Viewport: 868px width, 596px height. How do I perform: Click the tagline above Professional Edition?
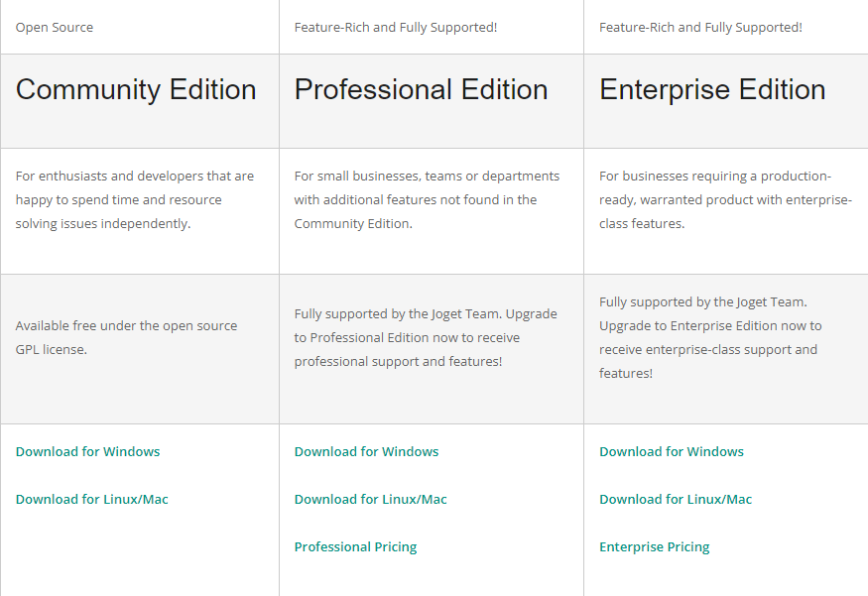395,28
